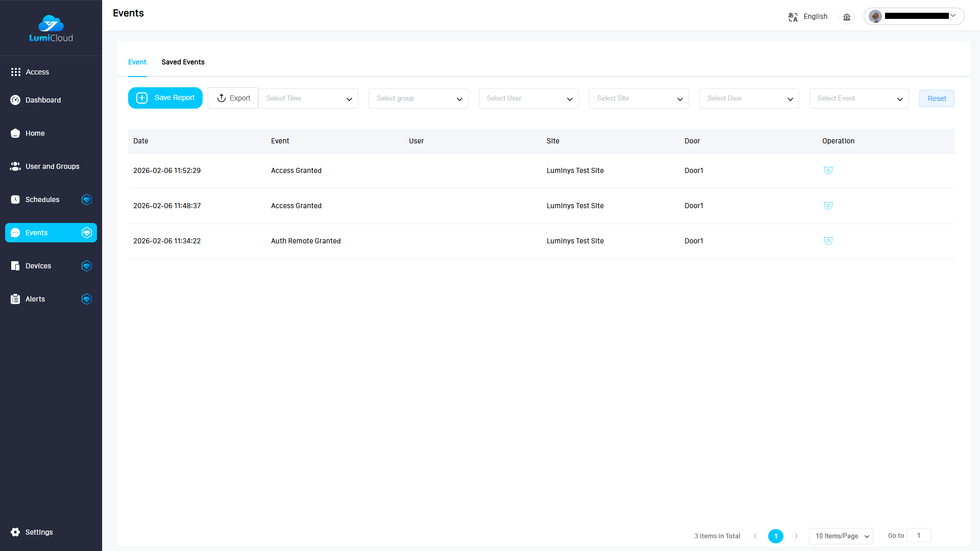This screenshot has height=551, width=980.
Task: Click the alarm notification bell icon
Action: (x=847, y=17)
